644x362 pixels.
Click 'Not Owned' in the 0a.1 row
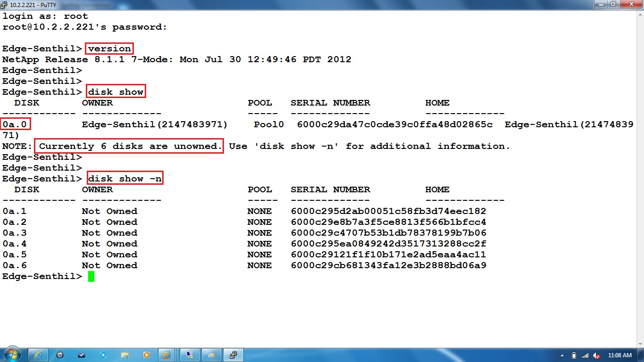(109, 211)
